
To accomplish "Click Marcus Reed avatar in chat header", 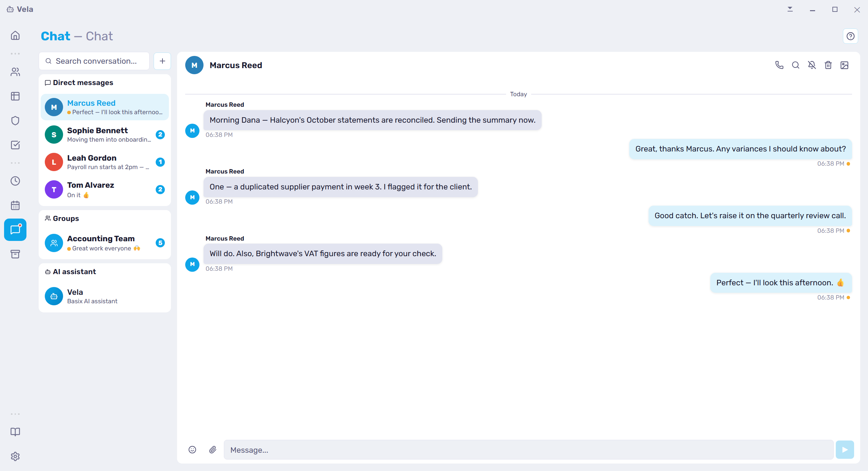I will (194, 65).
